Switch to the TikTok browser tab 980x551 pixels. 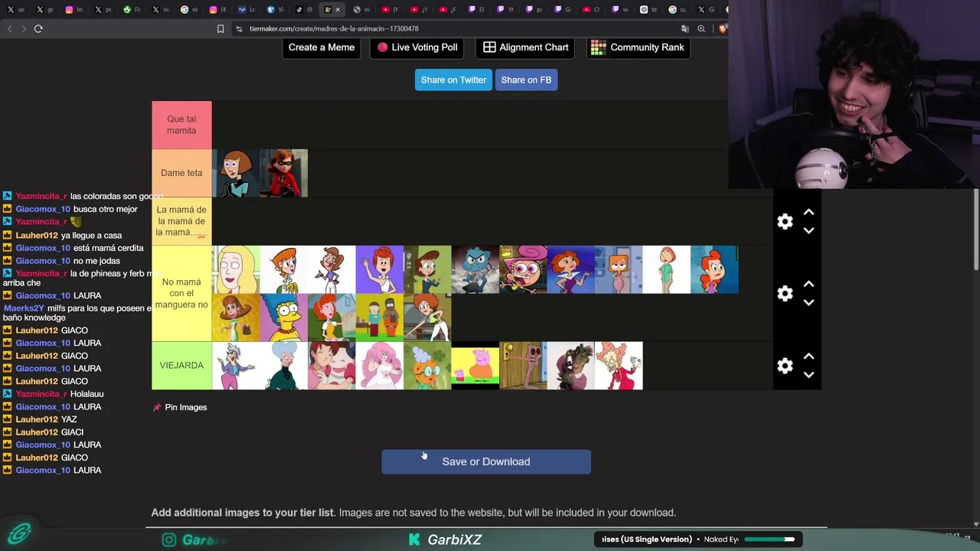point(299,10)
